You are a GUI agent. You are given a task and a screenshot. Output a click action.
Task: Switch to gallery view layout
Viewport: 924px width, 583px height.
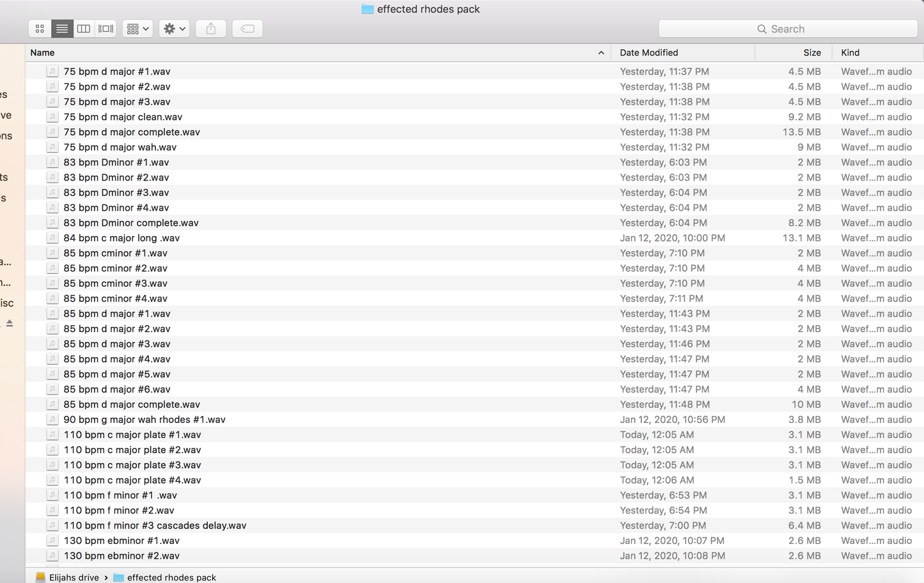coord(106,29)
